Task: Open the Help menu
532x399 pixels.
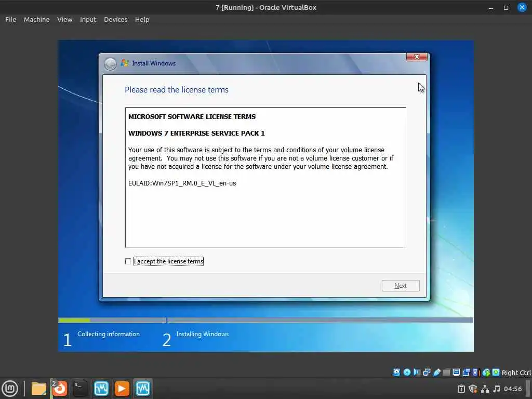Action: (x=142, y=20)
